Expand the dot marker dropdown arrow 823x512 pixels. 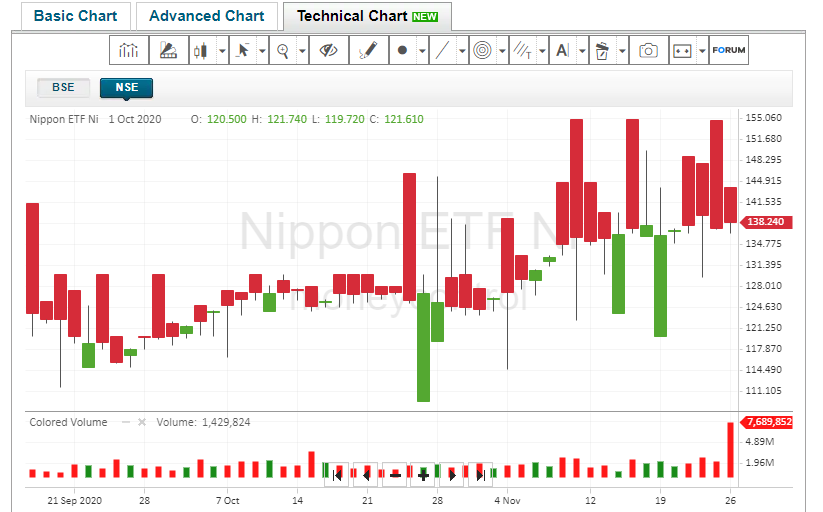422,50
